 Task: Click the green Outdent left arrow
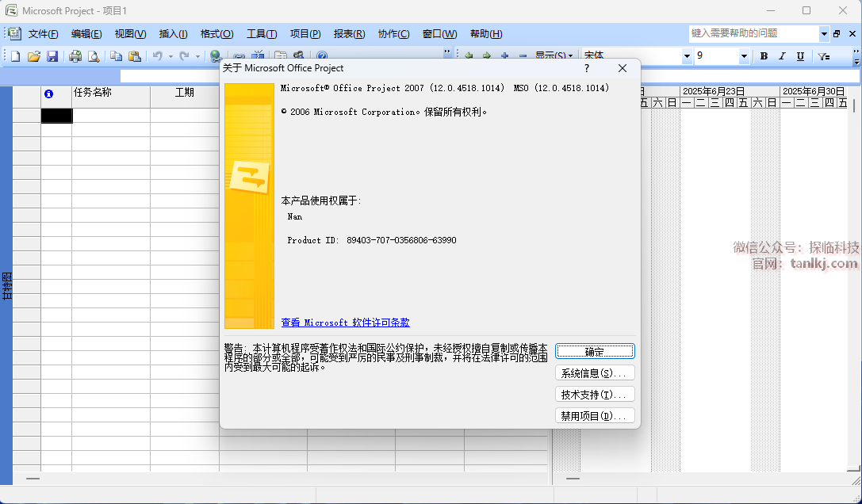469,56
